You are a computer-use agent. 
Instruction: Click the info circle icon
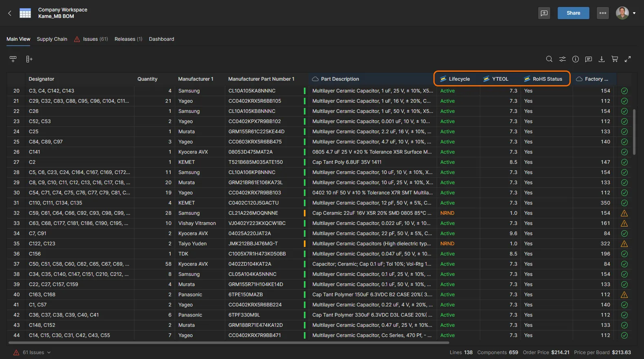[x=575, y=59]
